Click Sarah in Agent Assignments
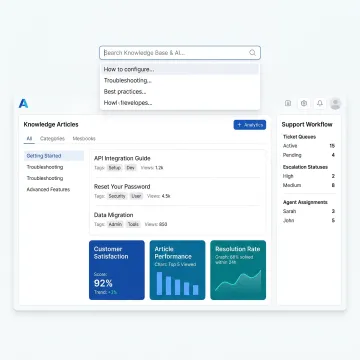Viewport: 360px width, 360px height. 309,211
